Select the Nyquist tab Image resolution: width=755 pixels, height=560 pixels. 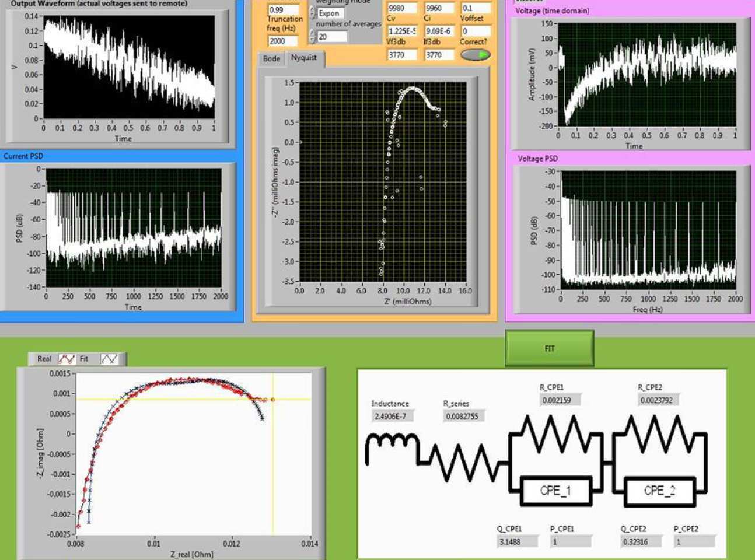(x=304, y=58)
